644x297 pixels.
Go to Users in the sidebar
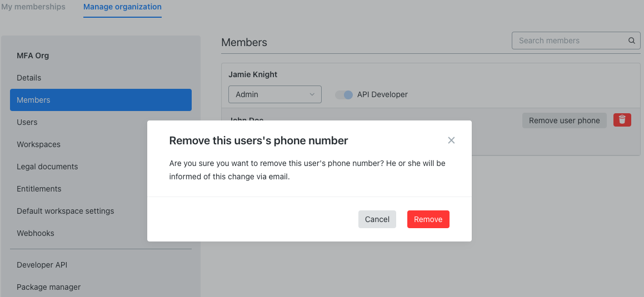(x=101, y=122)
